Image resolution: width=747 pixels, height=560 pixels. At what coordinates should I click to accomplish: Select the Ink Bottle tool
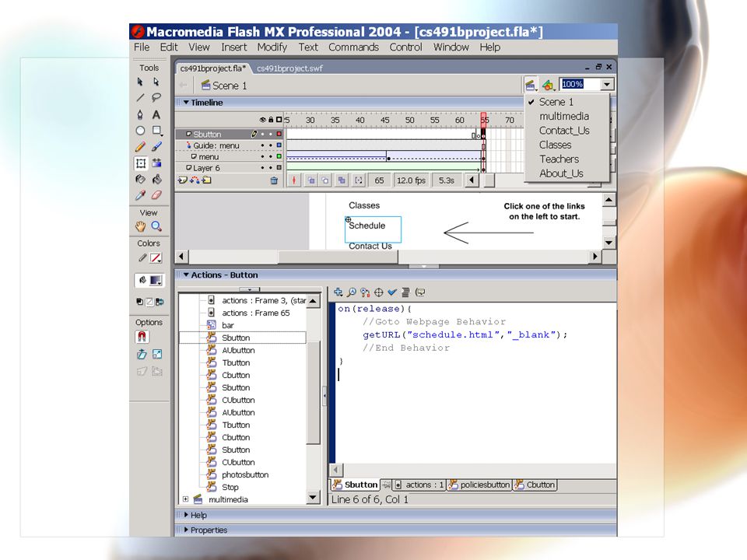140,179
